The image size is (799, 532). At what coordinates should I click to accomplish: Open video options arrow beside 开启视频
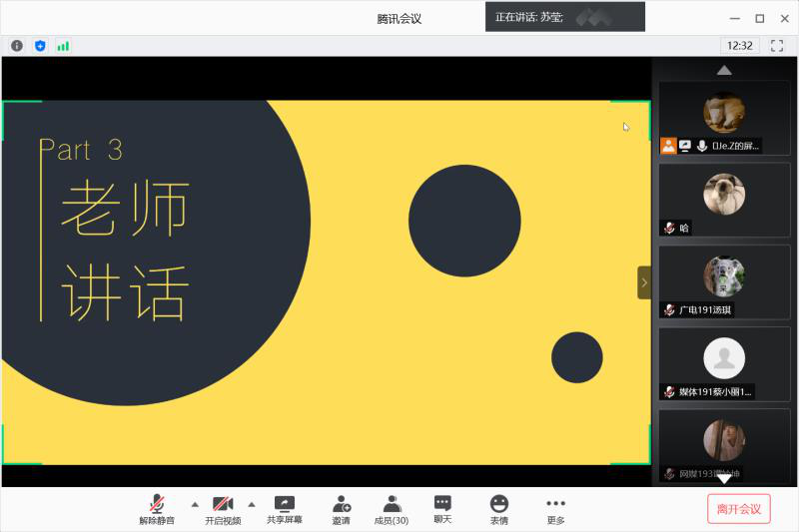(x=252, y=503)
